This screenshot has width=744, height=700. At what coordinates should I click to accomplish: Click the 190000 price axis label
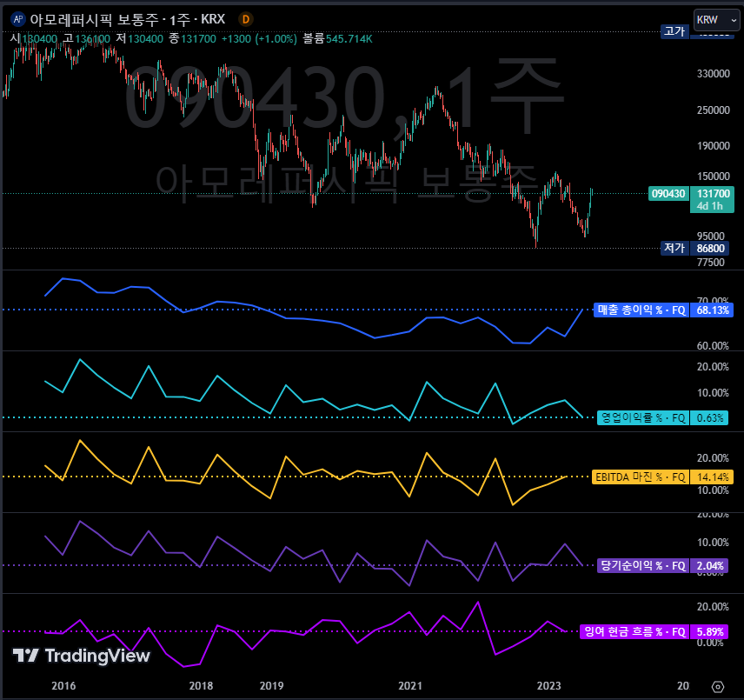(x=714, y=146)
